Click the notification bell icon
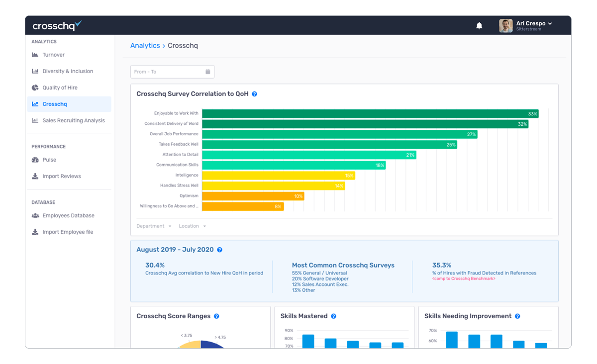 (x=479, y=26)
